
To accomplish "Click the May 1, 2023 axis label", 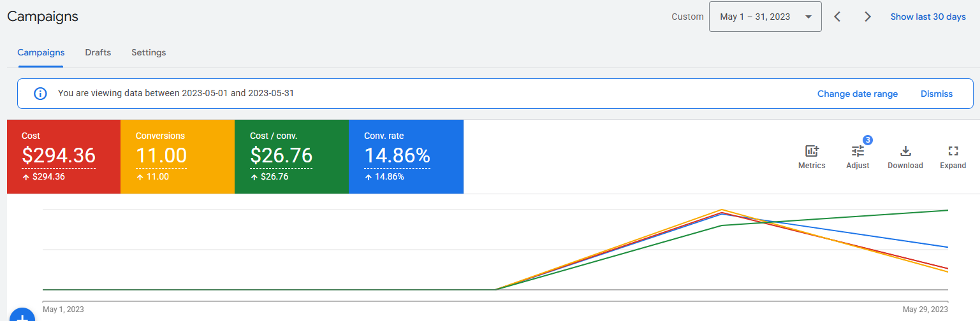I will [63, 310].
